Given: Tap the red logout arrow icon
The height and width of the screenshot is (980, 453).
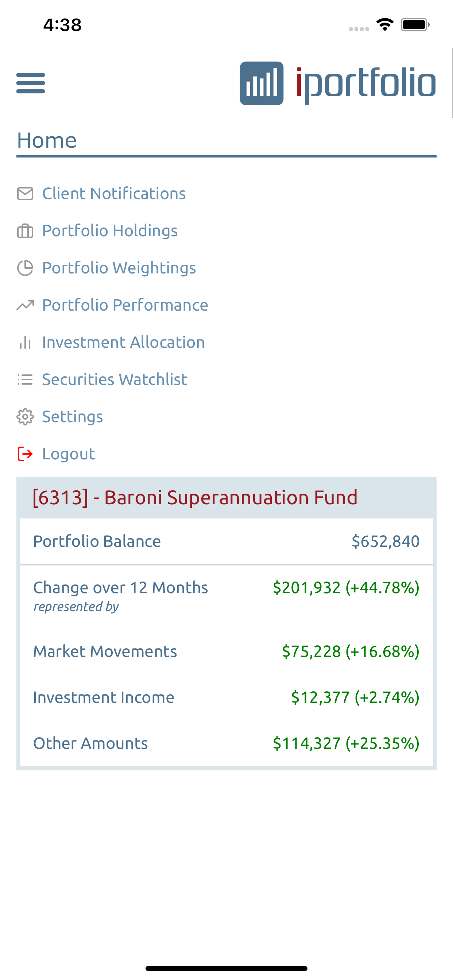Looking at the screenshot, I should click(x=25, y=454).
